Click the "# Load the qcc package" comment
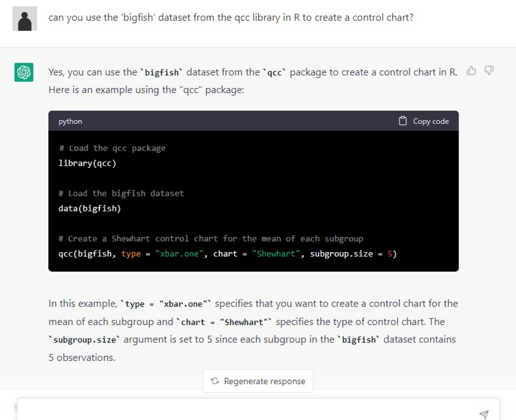 click(x=112, y=148)
